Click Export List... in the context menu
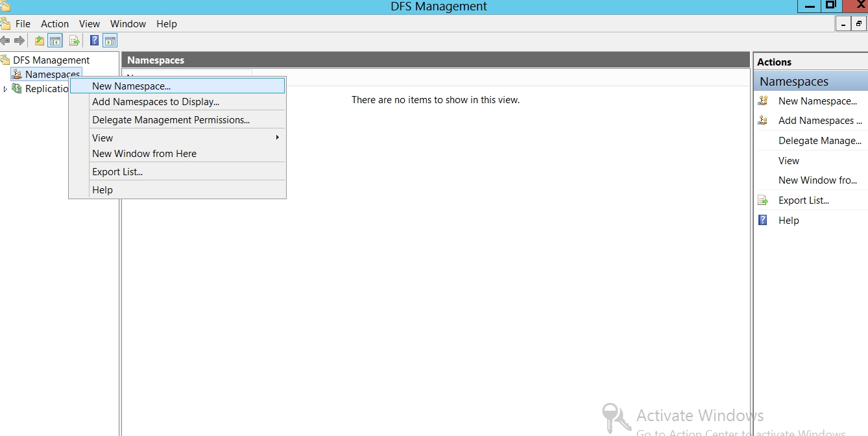868x436 pixels. click(x=117, y=172)
